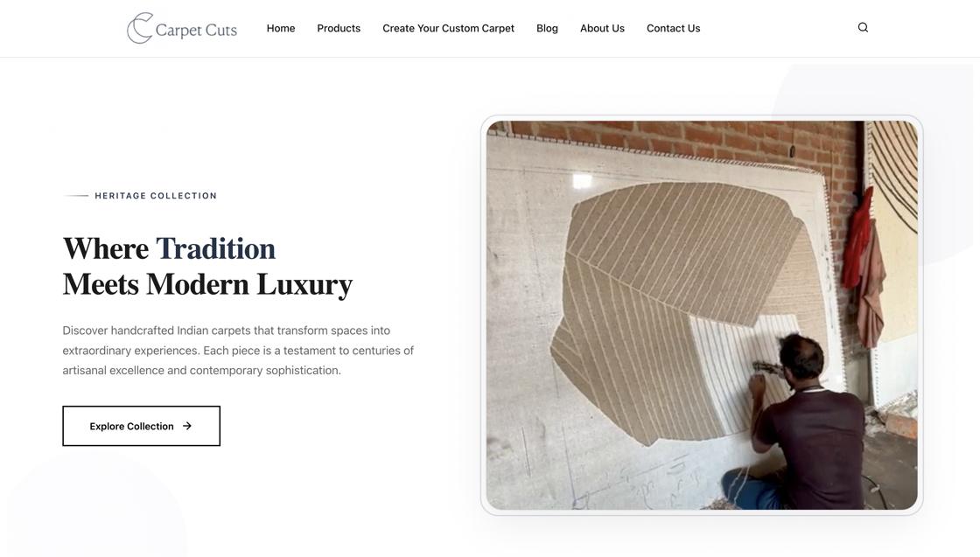Open the search magnifier icon
The image size is (980, 557).
click(863, 27)
